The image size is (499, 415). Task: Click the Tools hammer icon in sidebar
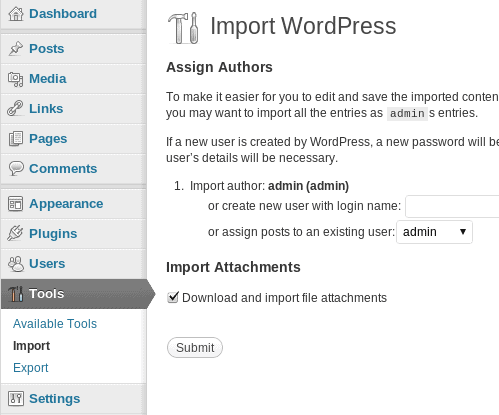[16, 294]
